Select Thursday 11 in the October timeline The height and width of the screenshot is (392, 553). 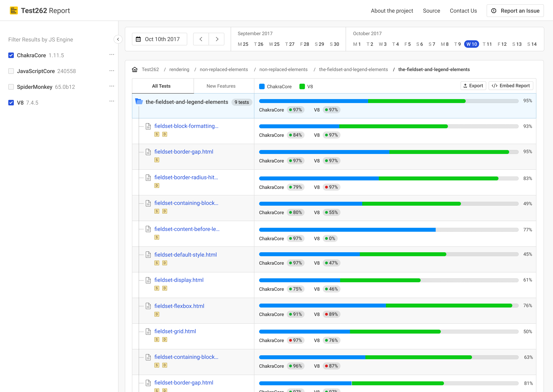point(487,44)
